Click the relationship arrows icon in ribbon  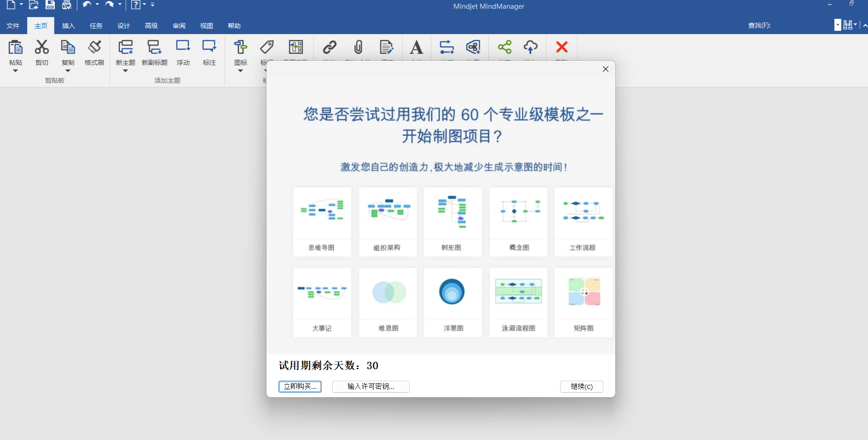(x=446, y=47)
